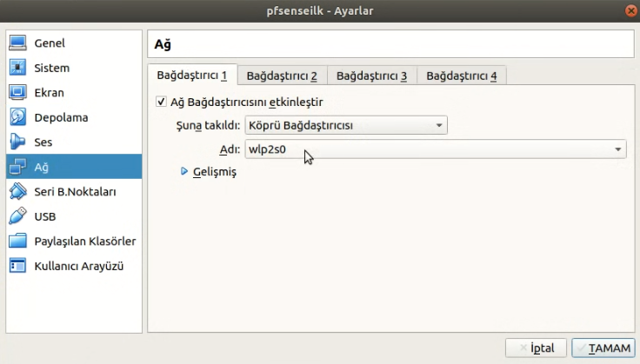
Task: Confirm with the TAMAM button
Action: [x=603, y=348]
